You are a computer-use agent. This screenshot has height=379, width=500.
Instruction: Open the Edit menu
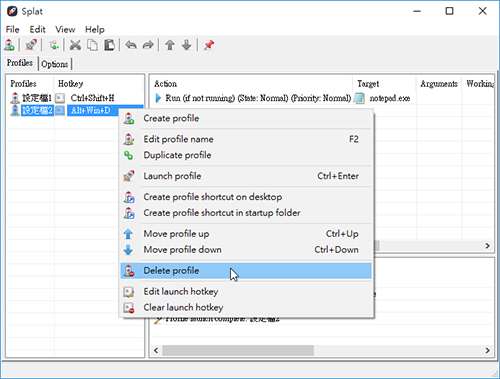(37, 29)
